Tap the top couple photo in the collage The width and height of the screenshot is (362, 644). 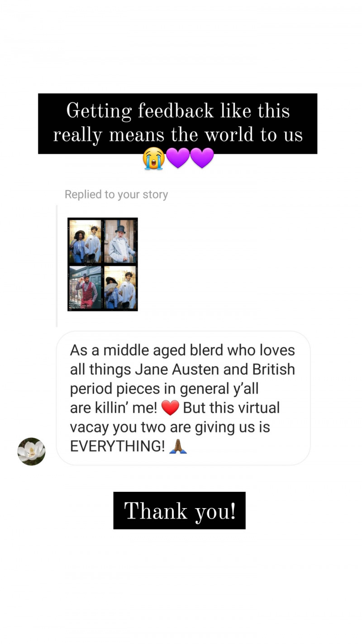86,241
